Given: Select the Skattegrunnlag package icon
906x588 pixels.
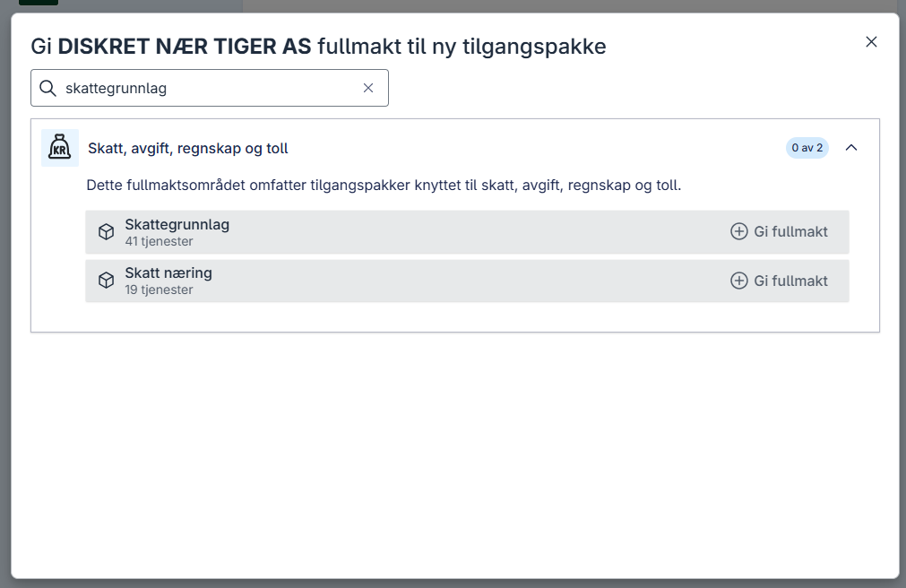Looking at the screenshot, I should coord(106,230).
